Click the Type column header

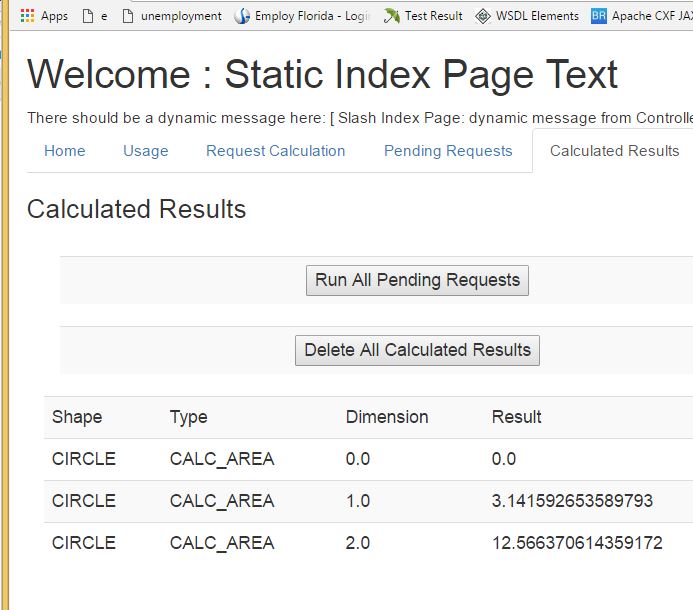189,417
